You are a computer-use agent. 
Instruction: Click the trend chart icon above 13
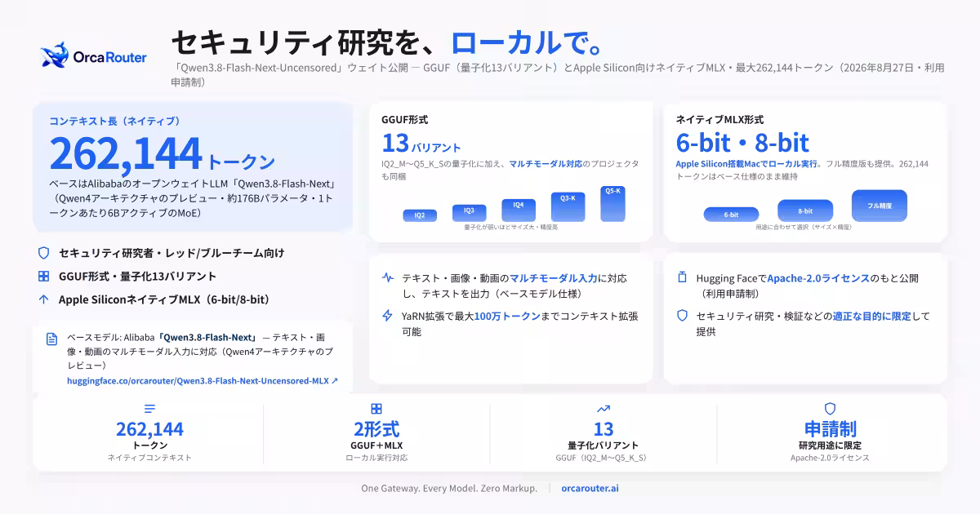[x=604, y=409]
